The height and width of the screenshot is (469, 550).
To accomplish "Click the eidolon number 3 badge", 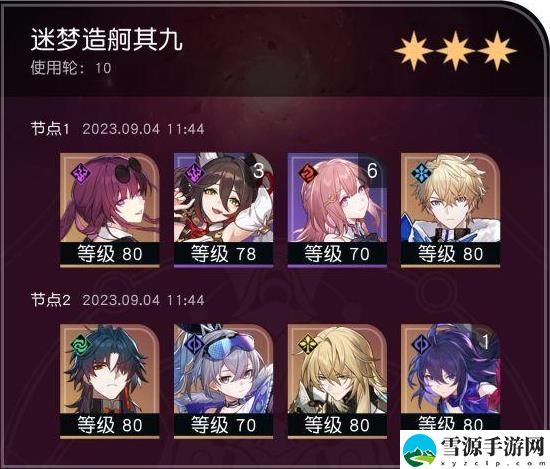I will (x=259, y=171).
